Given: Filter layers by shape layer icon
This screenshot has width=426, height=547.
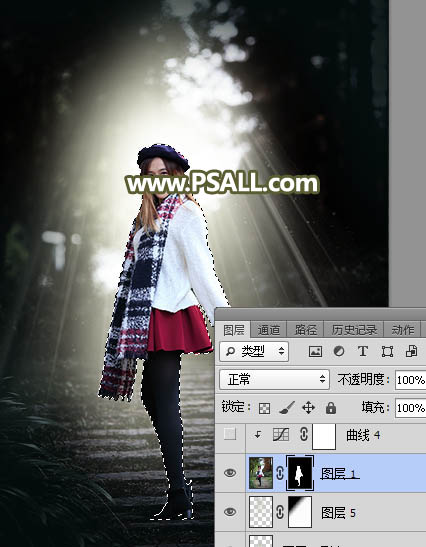Looking at the screenshot, I should pyautogui.click(x=387, y=352).
